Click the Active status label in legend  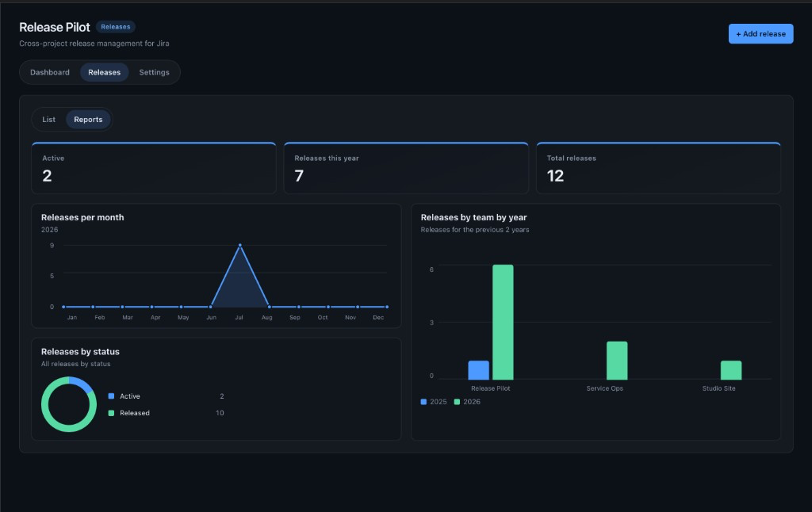(x=130, y=396)
